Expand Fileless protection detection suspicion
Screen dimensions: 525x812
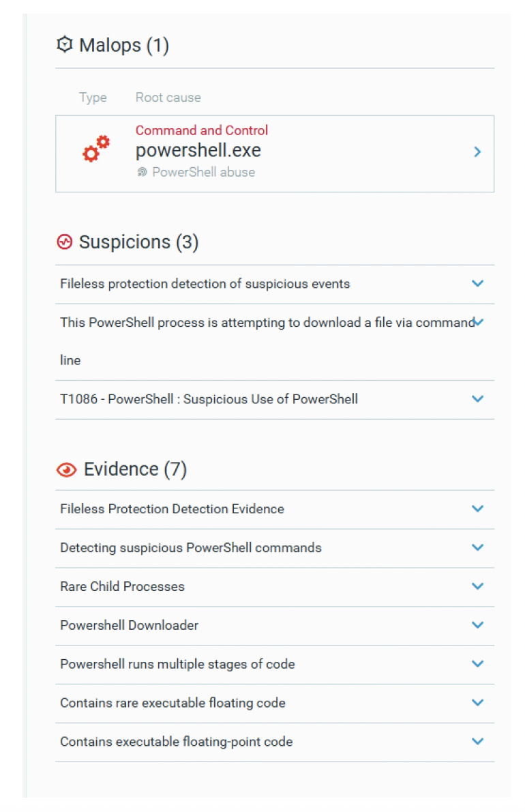(x=477, y=284)
